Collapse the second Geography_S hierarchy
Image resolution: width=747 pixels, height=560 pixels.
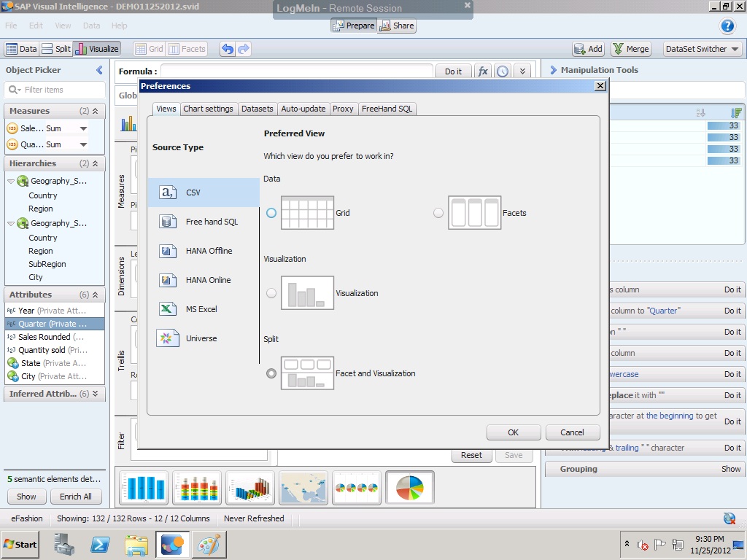(10, 223)
